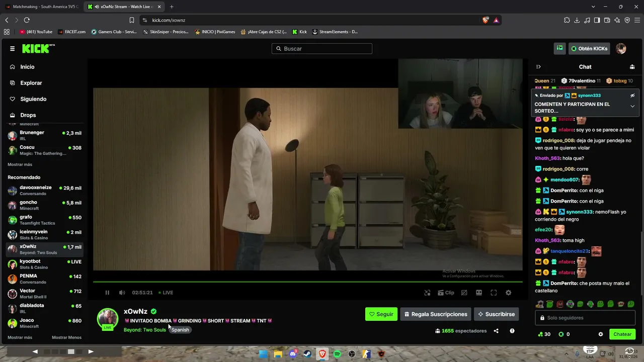644x362 pixels.
Task: Click the Suscribirse button
Action: pos(496,314)
